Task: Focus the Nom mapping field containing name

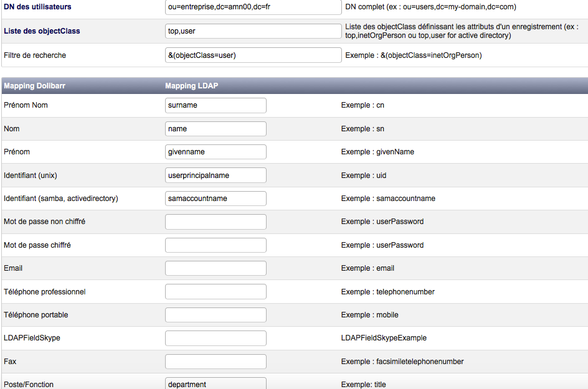Action: (x=216, y=129)
